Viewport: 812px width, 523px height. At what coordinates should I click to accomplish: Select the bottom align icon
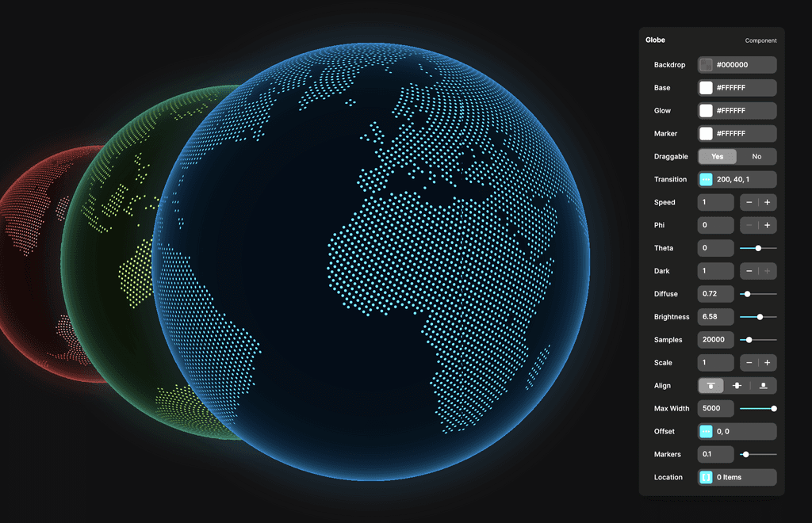pyautogui.click(x=764, y=385)
